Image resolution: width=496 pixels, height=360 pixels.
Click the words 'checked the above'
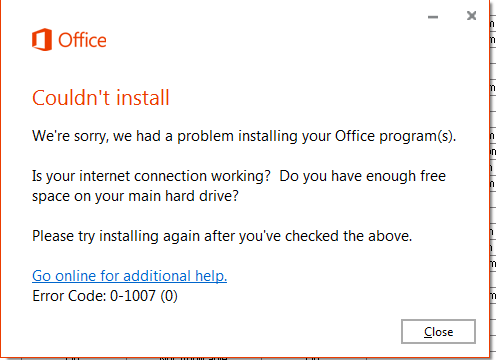(x=348, y=236)
